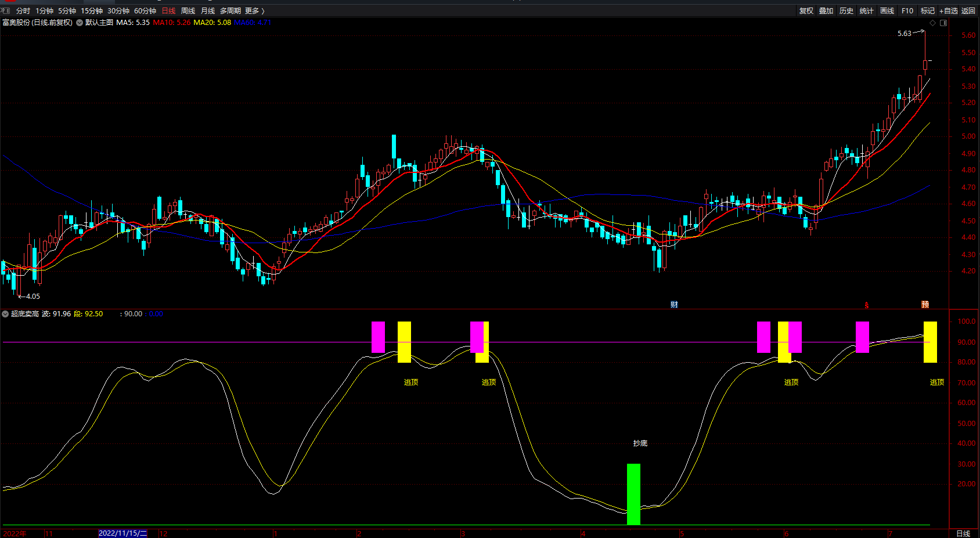Image resolution: width=980 pixels, height=538 pixels.
Task: Toggle 叠加 overlay comparison
Action: coord(826,11)
